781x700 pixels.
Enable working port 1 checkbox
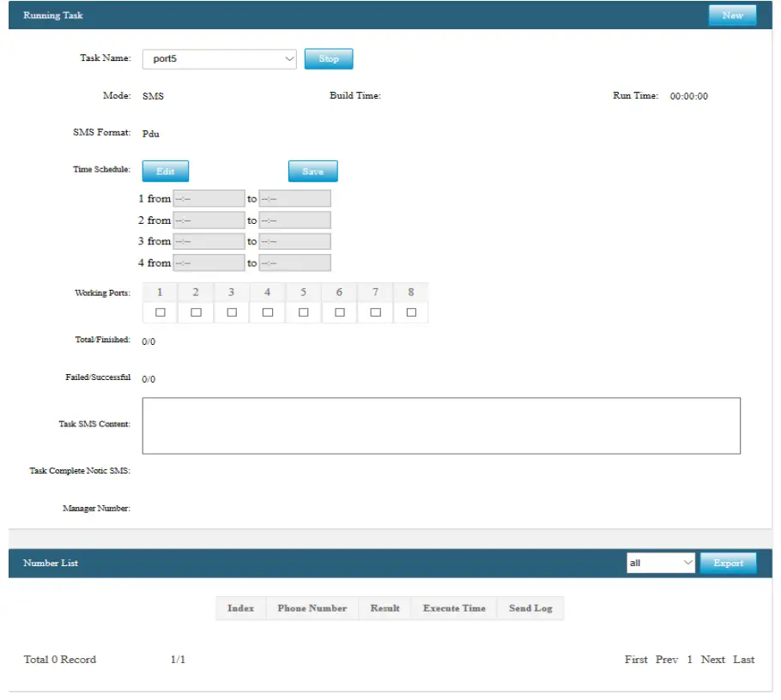pos(160,312)
